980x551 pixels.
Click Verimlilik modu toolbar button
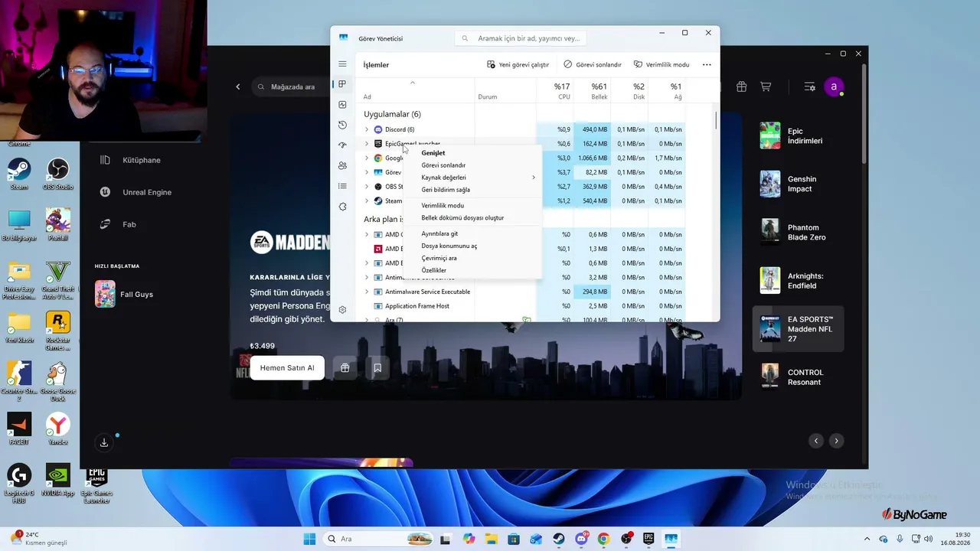tap(661, 65)
